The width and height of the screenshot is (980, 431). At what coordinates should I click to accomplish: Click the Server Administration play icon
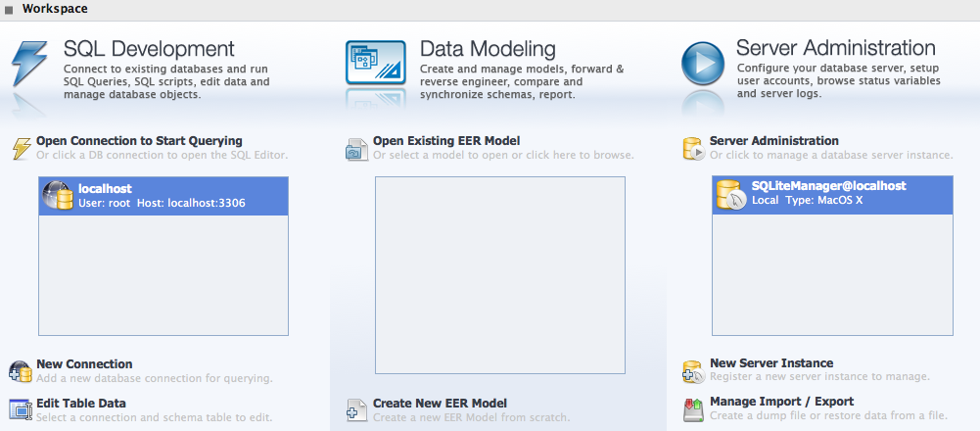pyautogui.click(x=703, y=63)
